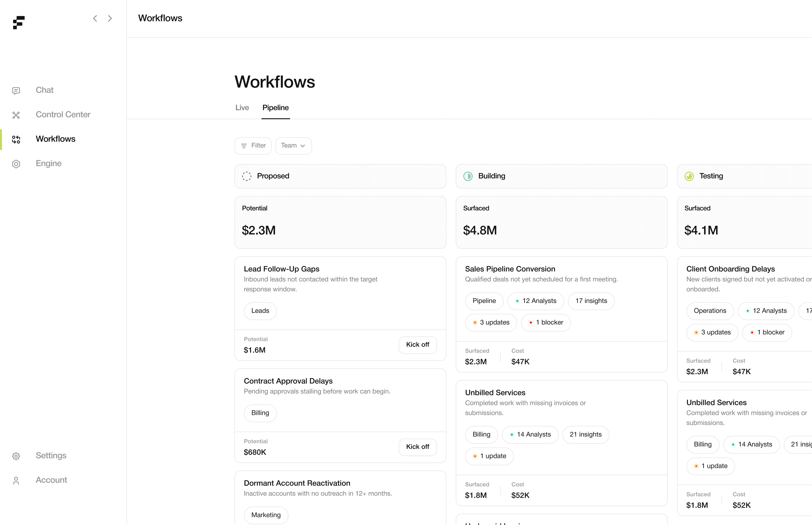This screenshot has width=812, height=525.
Task: Open the Dormant Account Reactivation card title
Action: (297, 483)
